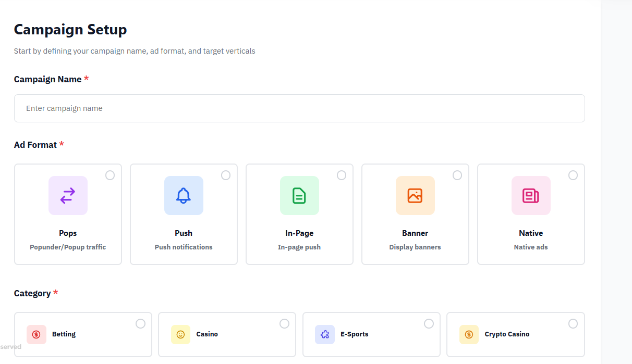Click the blue Push bell icon

coord(184,196)
